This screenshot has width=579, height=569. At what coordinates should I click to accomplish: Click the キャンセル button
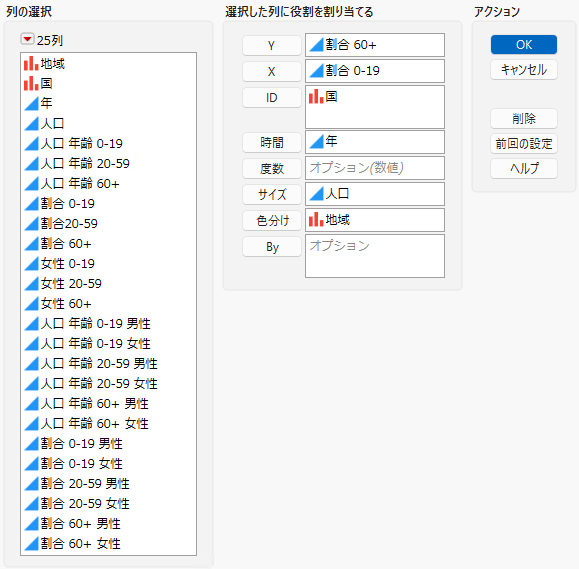(x=524, y=69)
